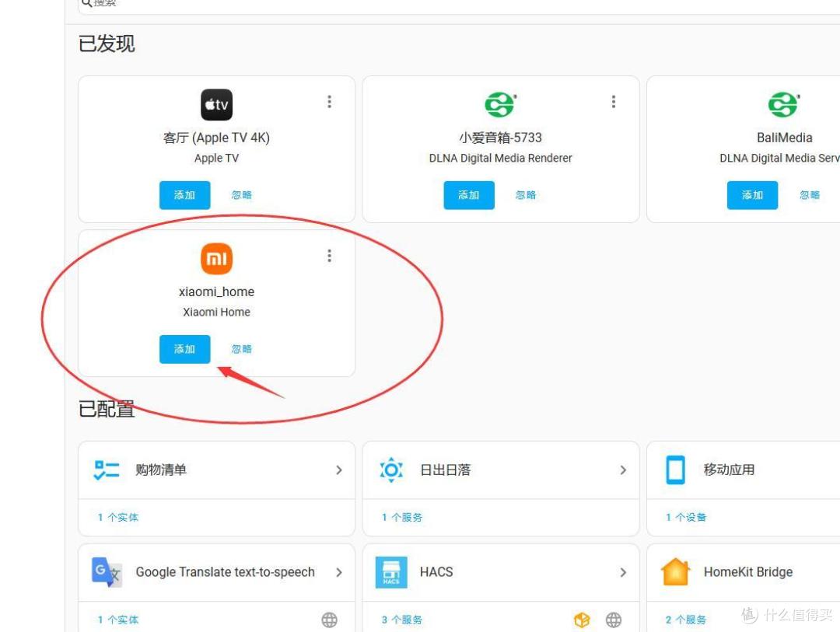Click the 移动应用 phone icon
The width and height of the screenshot is (840, 632).
point(675,470)
